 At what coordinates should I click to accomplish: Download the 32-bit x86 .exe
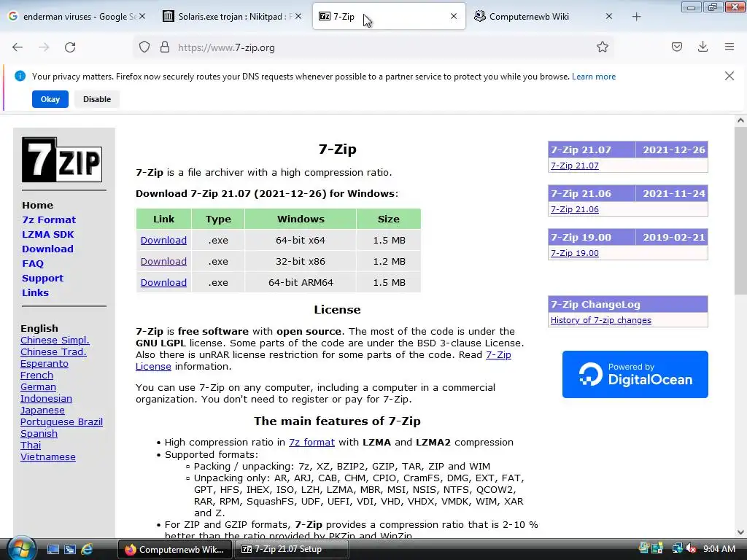[x=163, y=262]
